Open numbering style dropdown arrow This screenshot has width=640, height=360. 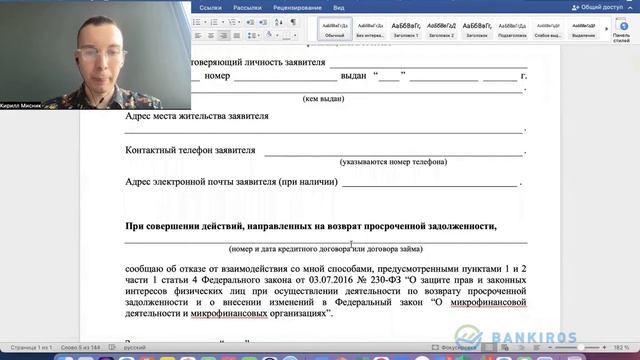223,22
